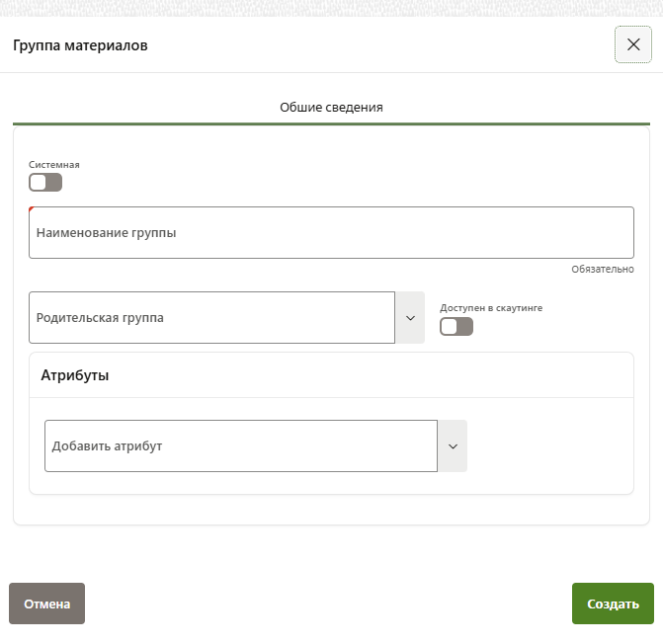The height and width of the screenshot is (644, 663).
Task: Click the green underline below Общие сведения
Action: [x=331, y=123]
